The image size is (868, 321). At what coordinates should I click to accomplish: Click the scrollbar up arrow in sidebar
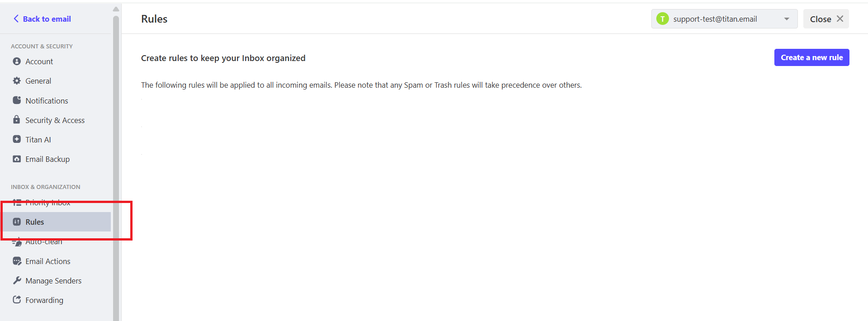point(116,9)
